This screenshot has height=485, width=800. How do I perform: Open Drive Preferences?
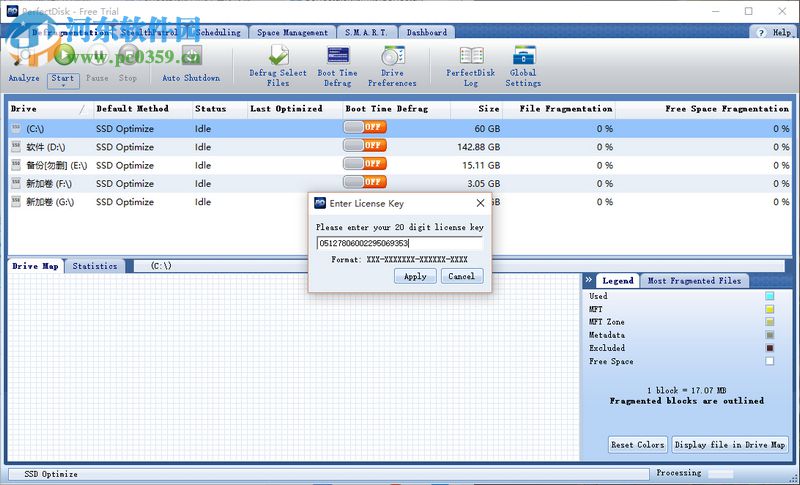coord(392,60)
